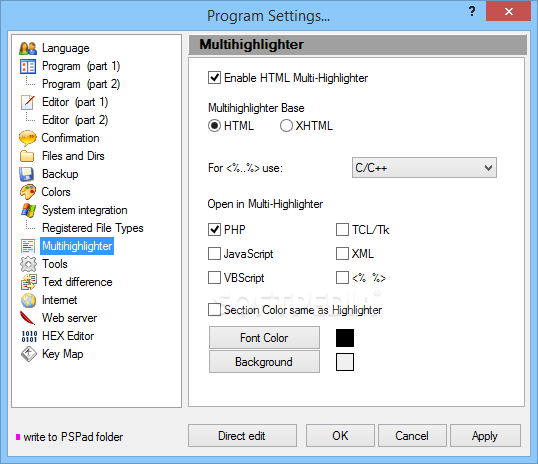This screenshot has width=538, height=464.
Task: Click the Apply button
Action: 485,436
